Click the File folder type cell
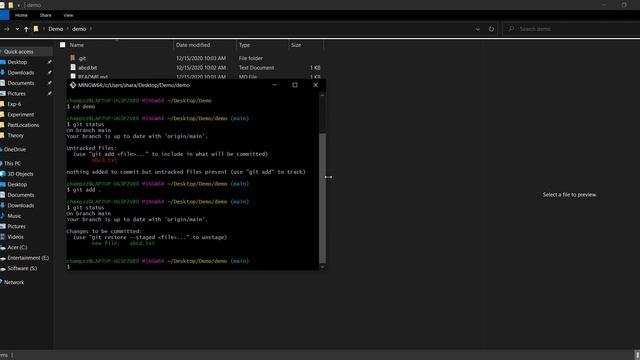The width and height of the screenshot is (640, 360). pos(251,58)
